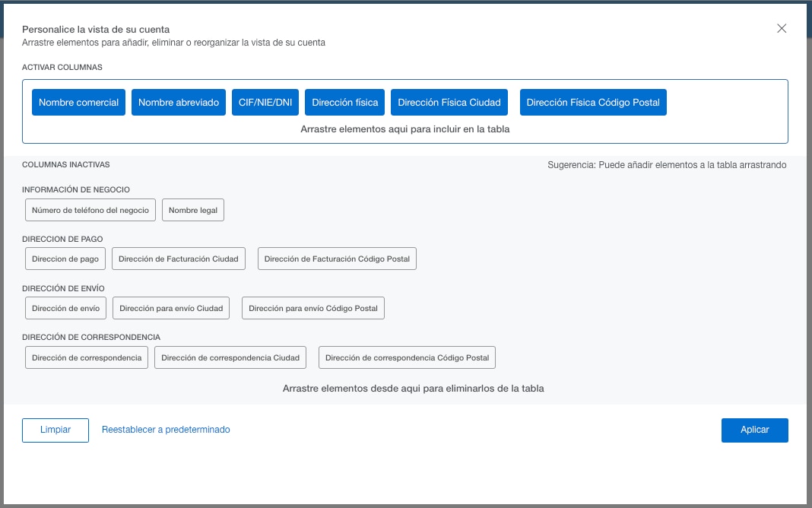The width and height of the screenshot is (812, 508).
Task: Select "Dirección para envío Ciudad" chip
Action: pos(170,307)
